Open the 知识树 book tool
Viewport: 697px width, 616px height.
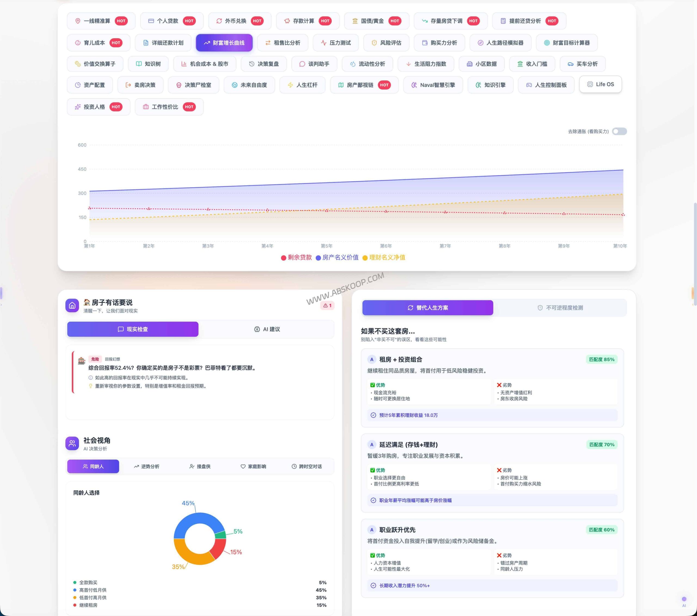[148, 64]
